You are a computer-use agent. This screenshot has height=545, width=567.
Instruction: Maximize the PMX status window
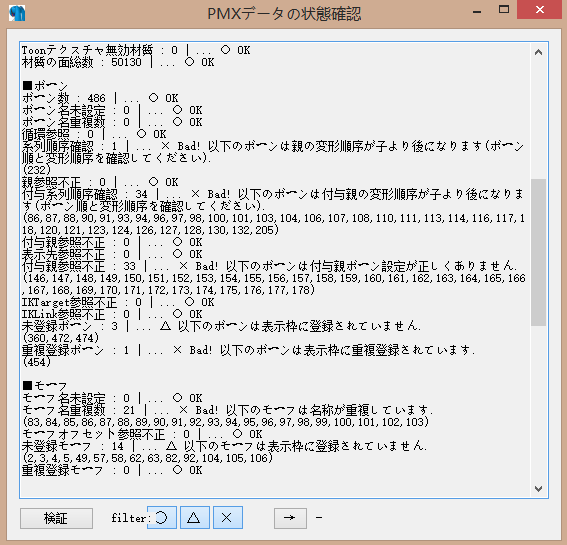coord(504,10)
